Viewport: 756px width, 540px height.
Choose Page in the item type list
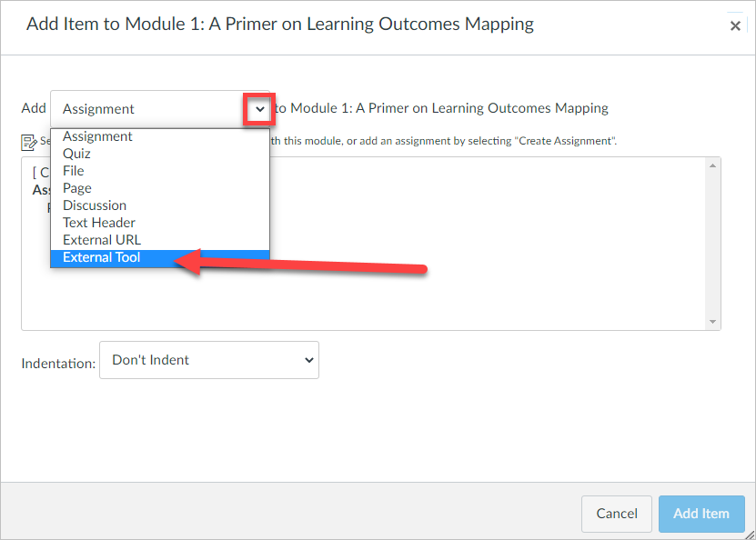coord(160,188)
